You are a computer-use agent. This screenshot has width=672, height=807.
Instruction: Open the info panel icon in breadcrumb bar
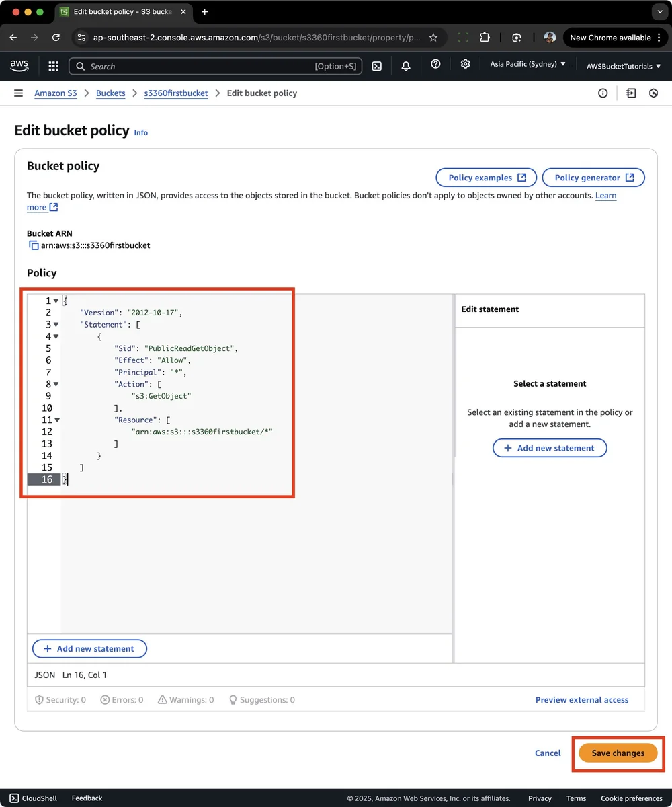coord(603,93)
